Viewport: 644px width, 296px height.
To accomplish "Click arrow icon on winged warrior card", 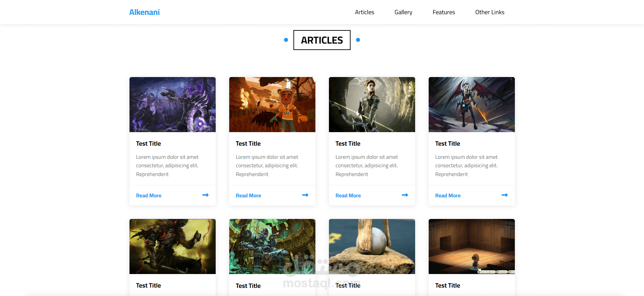I will coord(505,195).
